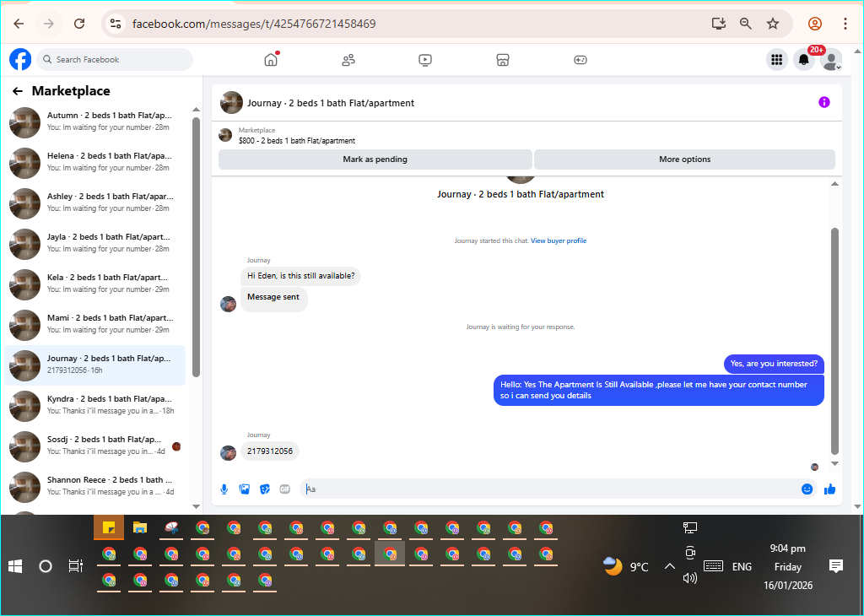Open the Ashley conversation
864x616 pixels.
95,203
